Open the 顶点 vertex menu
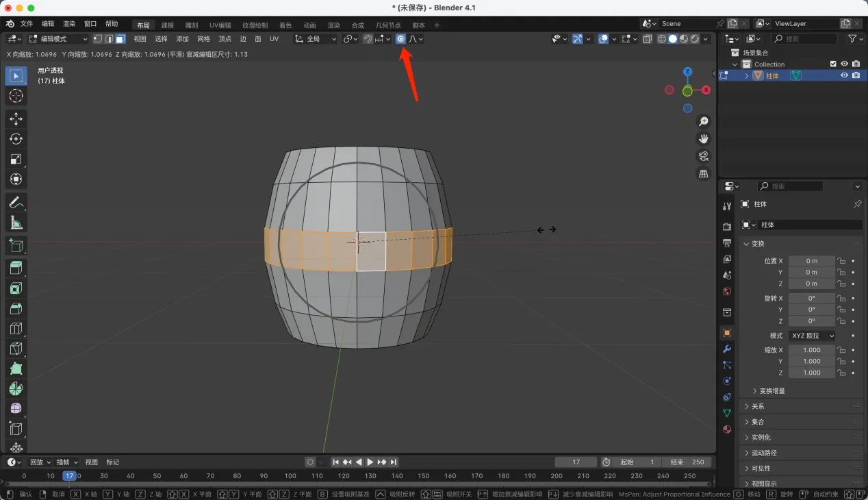 click(225, 39)
